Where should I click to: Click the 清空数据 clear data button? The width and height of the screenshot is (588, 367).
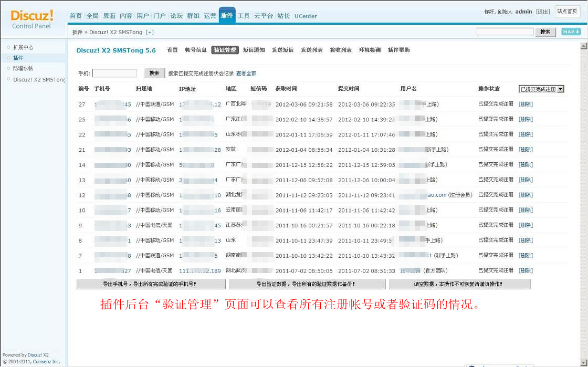(459, 284)
